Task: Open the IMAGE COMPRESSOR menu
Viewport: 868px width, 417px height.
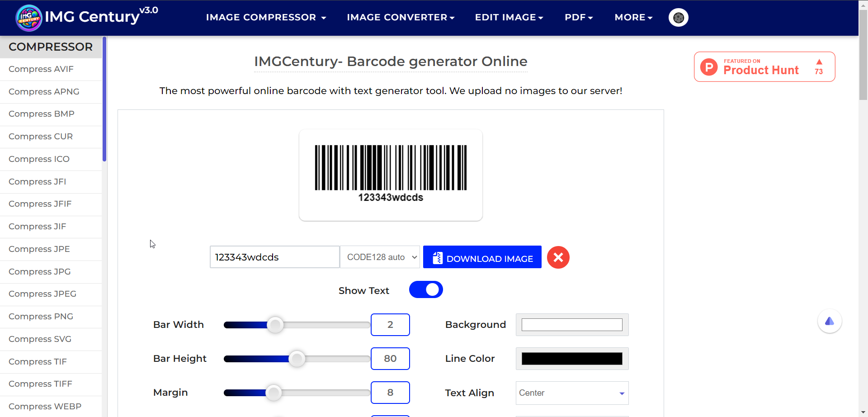Action: (266, 17)
